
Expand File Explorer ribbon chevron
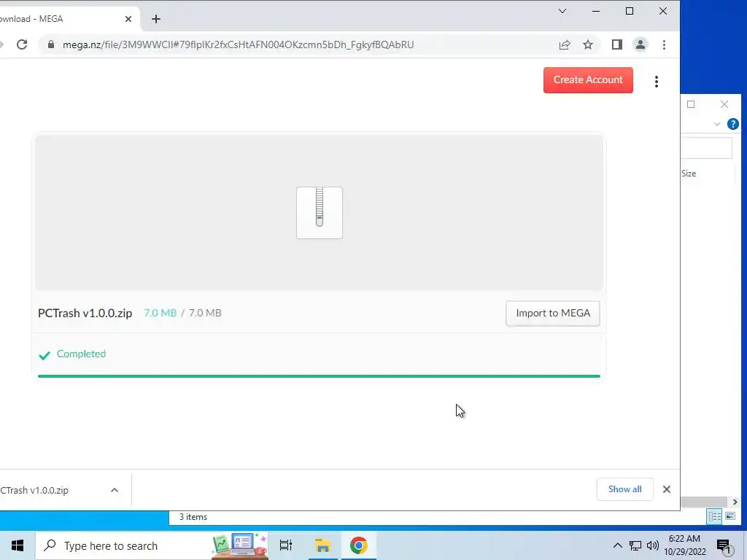click(x=717, y=124)
